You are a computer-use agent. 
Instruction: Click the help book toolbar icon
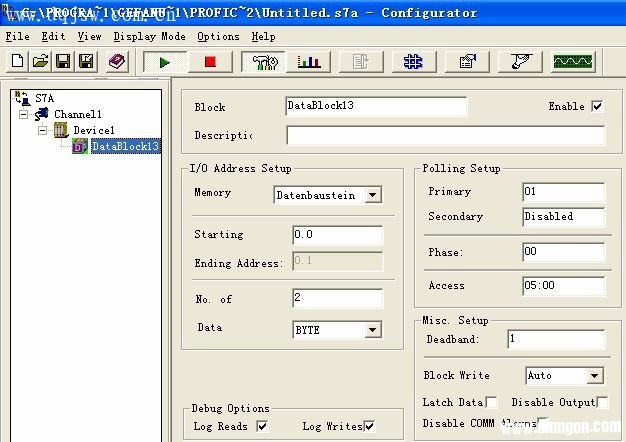(x=117, y=62)
